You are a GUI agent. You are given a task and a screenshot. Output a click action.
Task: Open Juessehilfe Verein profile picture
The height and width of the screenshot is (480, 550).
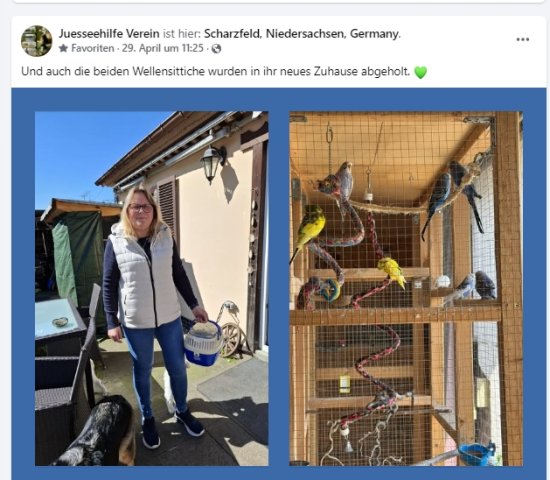[36, 41]
